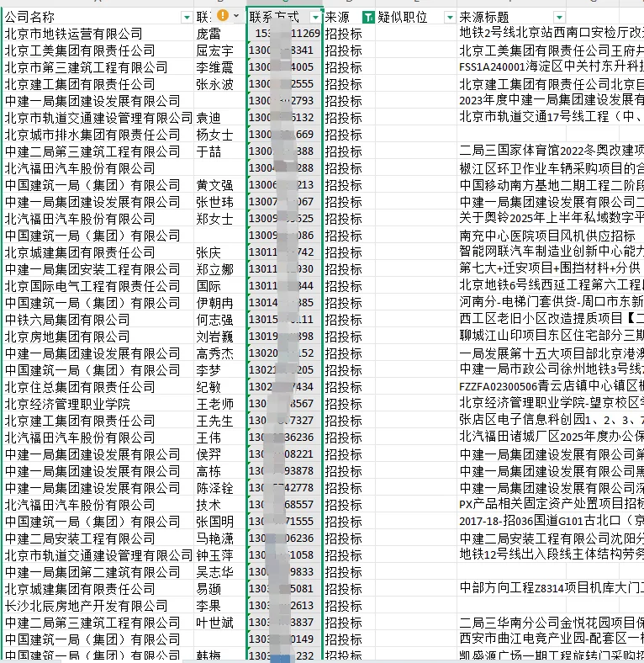Viewport: 644px width, 663px height.
Task: Select cell 中建二局安装工程有限公司 in company column
Action: click(x=98, y=538)
